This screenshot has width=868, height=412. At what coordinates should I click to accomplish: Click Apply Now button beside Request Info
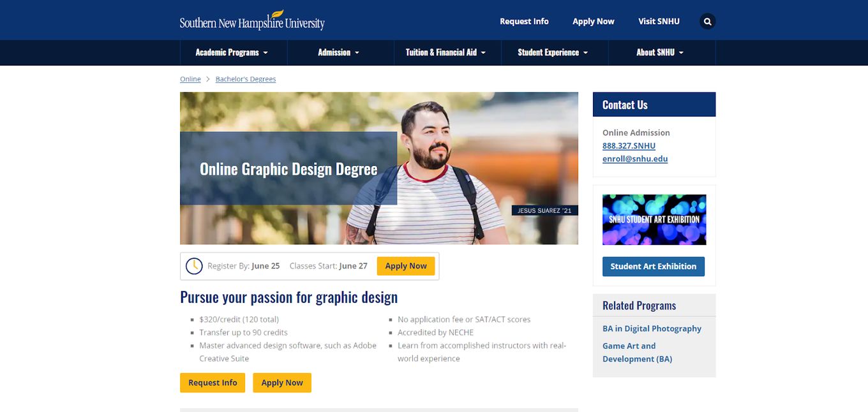coord(282,383)
